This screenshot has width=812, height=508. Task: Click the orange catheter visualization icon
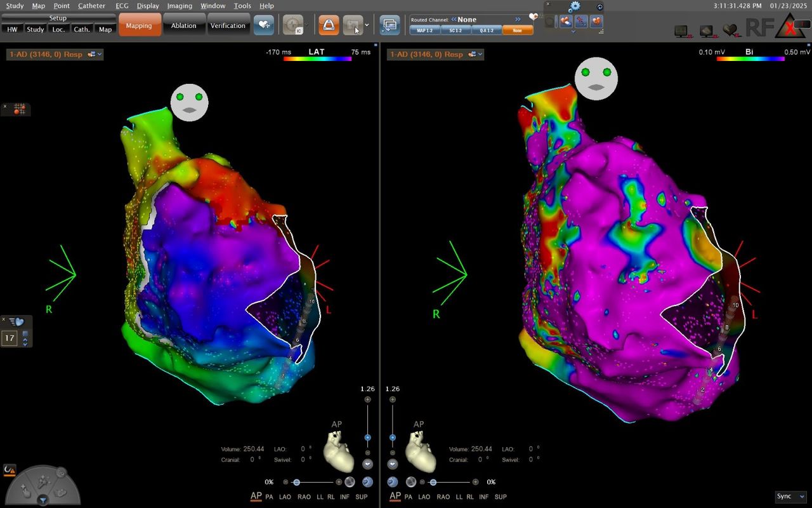point(328,25)
